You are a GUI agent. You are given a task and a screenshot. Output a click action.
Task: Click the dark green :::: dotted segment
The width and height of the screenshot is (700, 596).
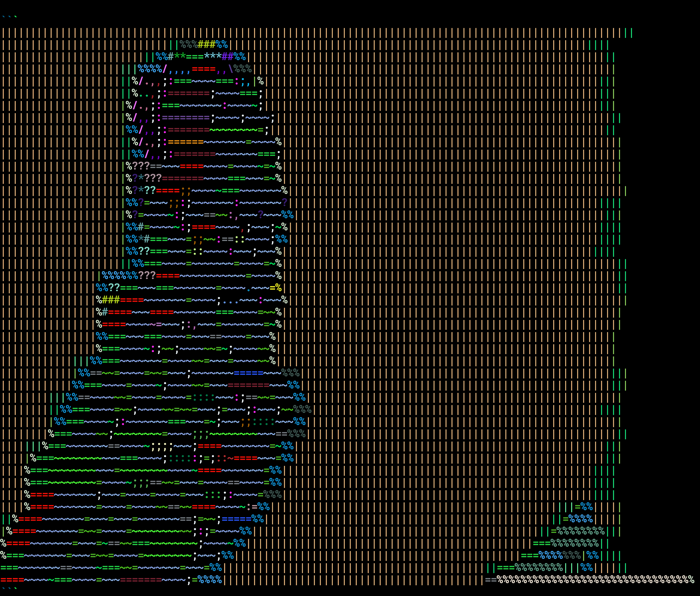203,397
